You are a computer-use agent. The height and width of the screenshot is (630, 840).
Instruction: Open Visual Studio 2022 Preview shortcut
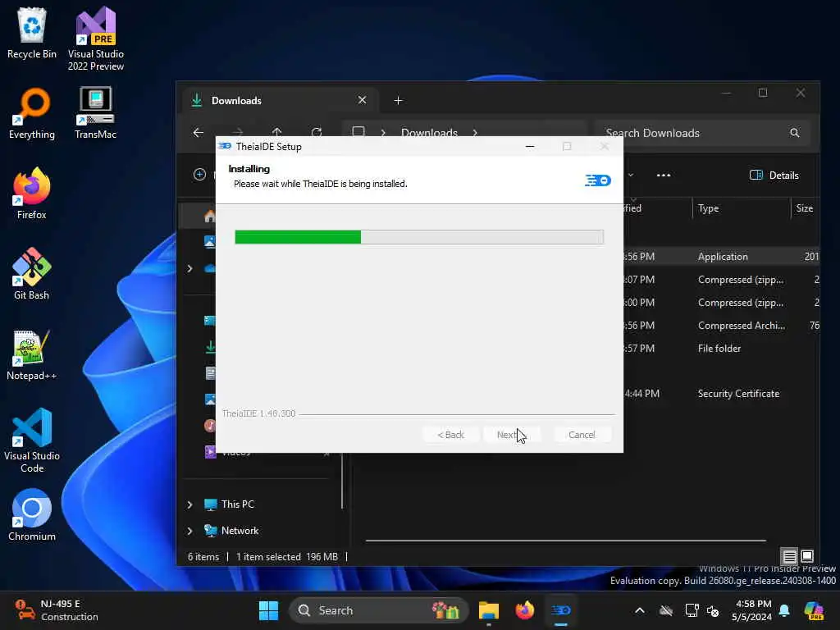[96, 39]
